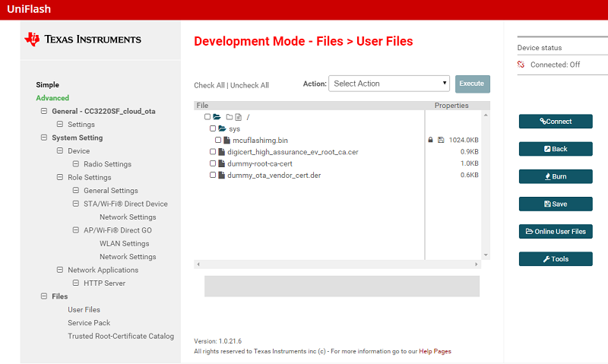Click the Execute button

point(472,84)
